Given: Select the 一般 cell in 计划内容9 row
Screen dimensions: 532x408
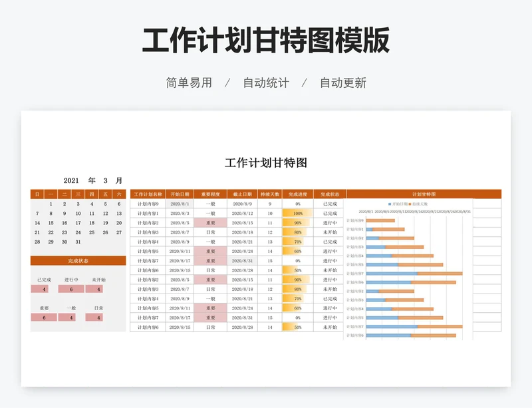Looking at the screenshot, I should [211, 204].
